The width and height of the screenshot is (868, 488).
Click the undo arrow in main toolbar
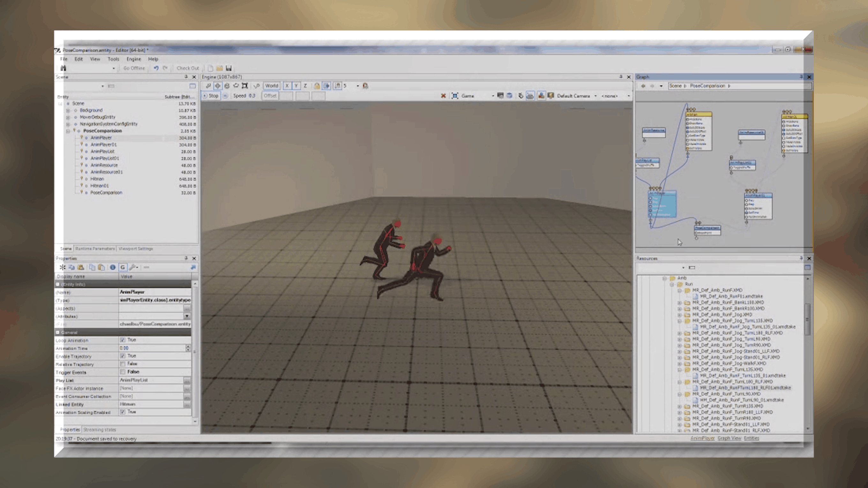point(156,68)
